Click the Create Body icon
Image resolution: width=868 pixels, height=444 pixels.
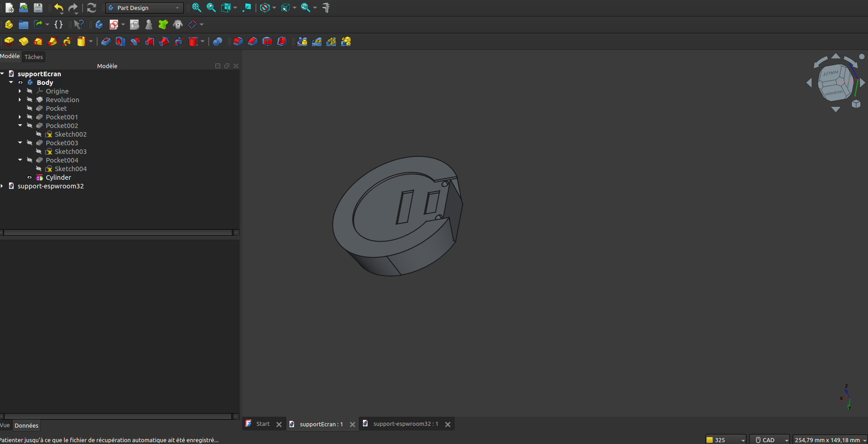99,25
